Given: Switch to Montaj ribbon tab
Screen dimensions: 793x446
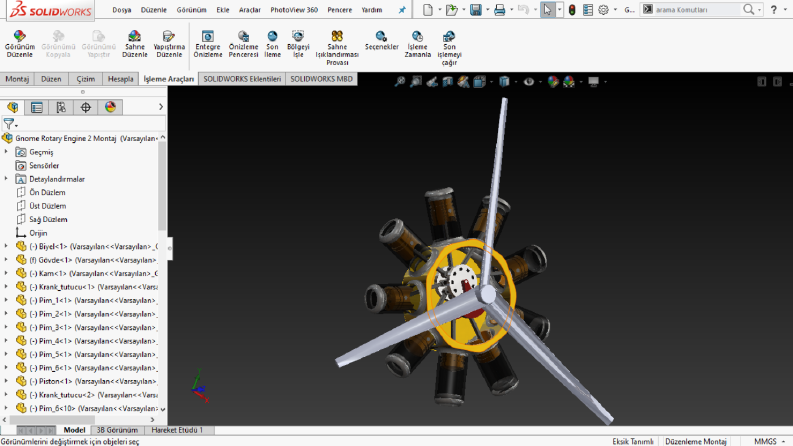Looking at the screenshot, I should 17,79.
